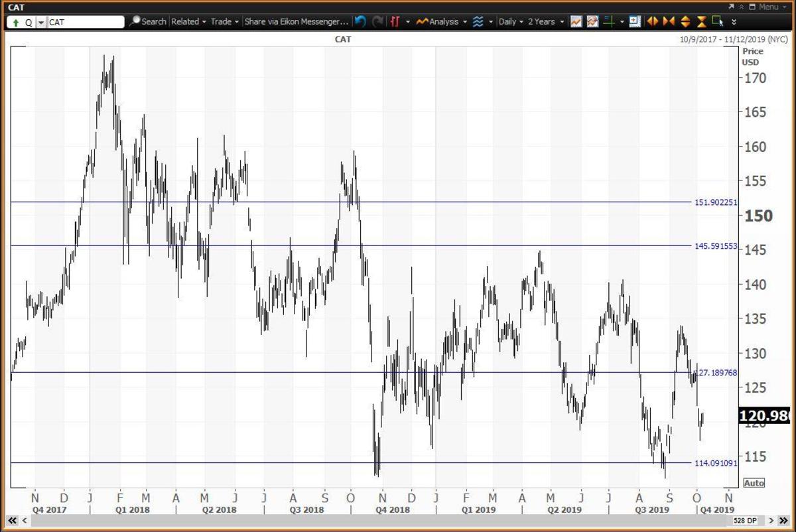Click the Search button

point(147,22)
